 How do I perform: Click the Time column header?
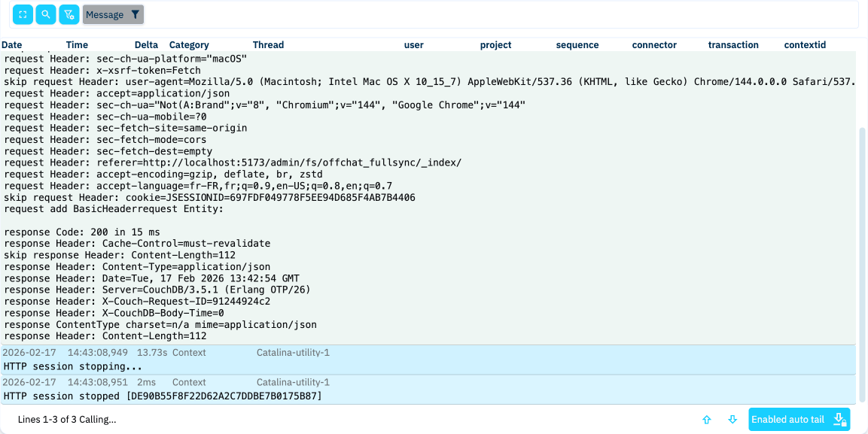pyautogui.click(x=77, y=45)
